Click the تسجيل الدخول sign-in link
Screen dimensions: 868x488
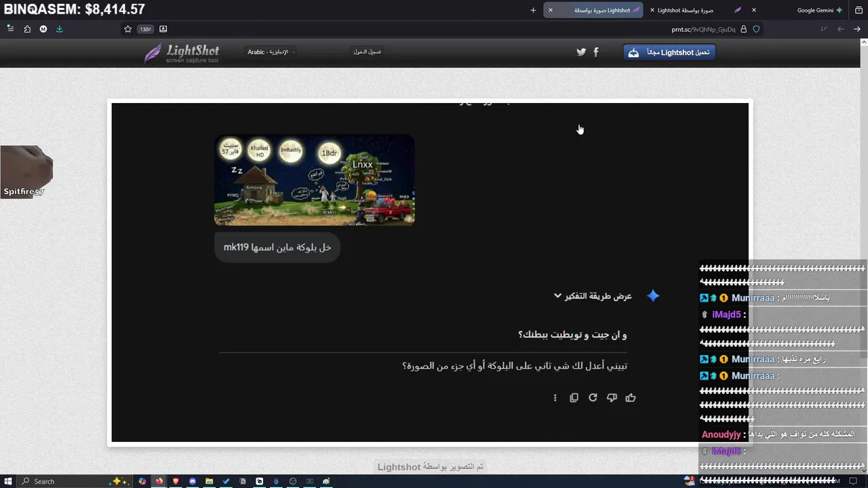367,52
